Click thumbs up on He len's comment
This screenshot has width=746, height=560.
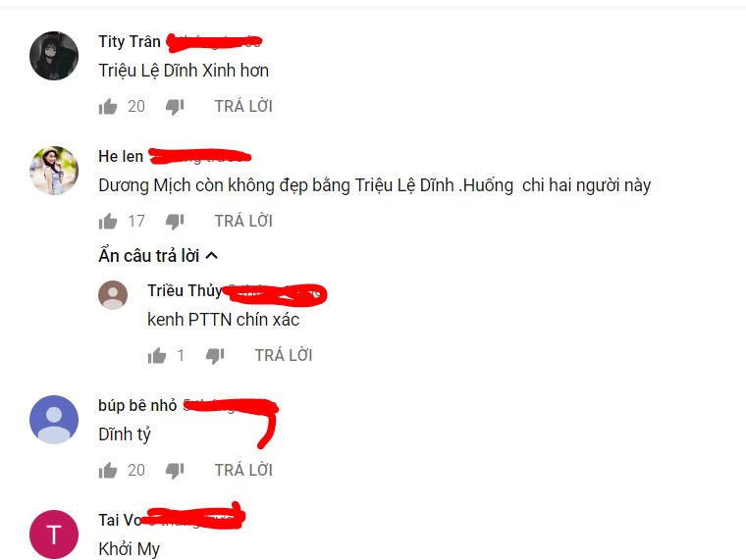108,221
